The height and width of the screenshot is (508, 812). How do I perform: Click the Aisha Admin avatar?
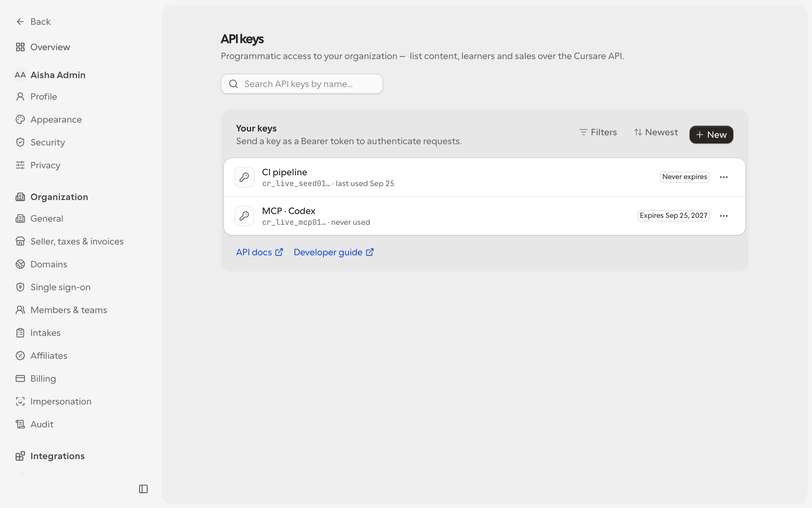point(20,75)
